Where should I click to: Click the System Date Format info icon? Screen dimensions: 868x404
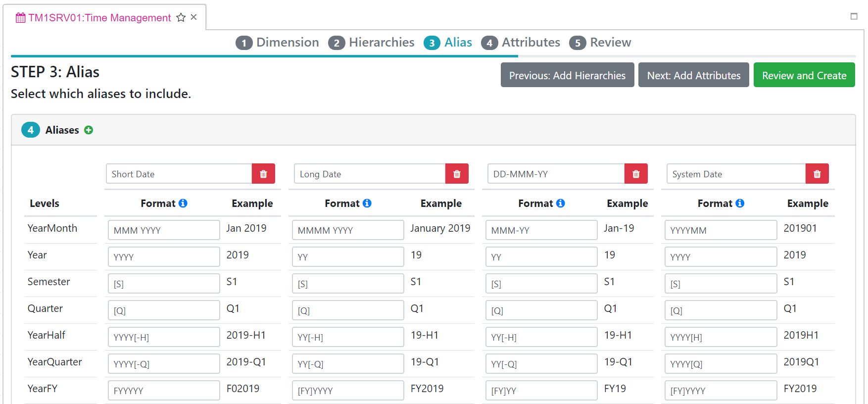pyautogui.click(x=740, y=203)
